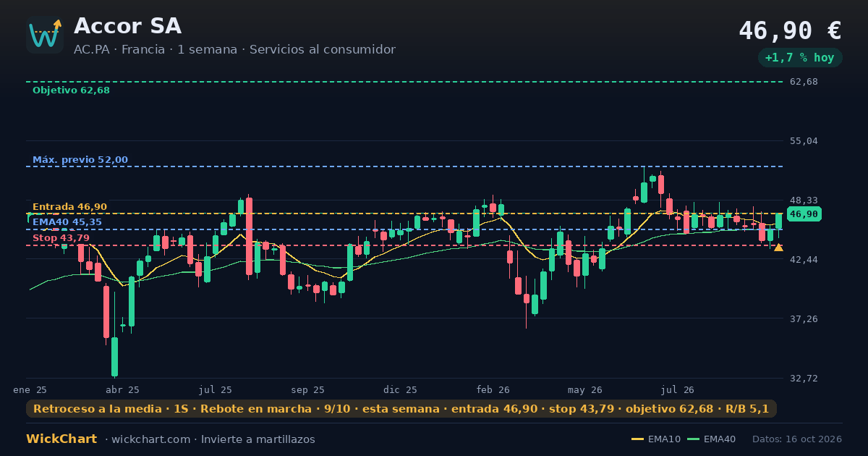Click the 32,72 price axis value

tap(804, 379)
